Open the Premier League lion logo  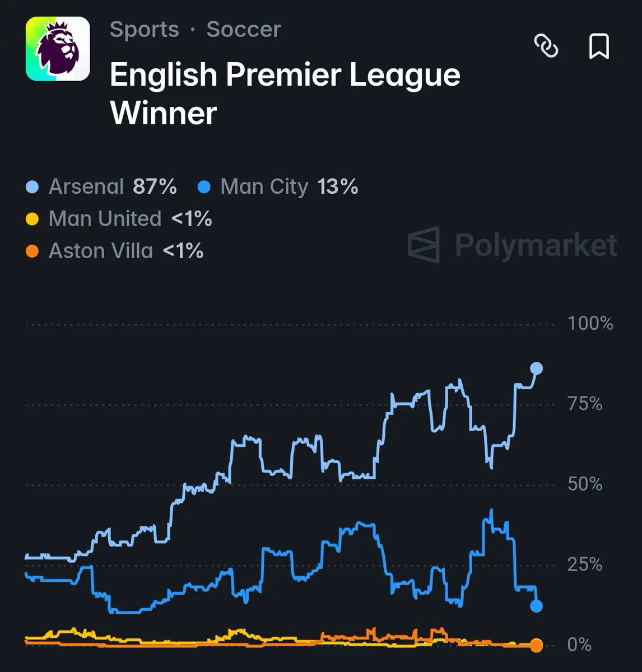point(58,49)
